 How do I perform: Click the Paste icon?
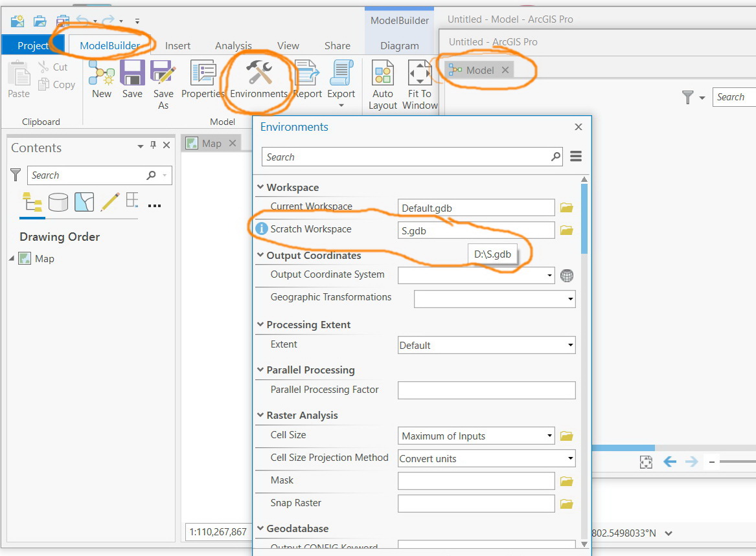[x=19, y=74]
